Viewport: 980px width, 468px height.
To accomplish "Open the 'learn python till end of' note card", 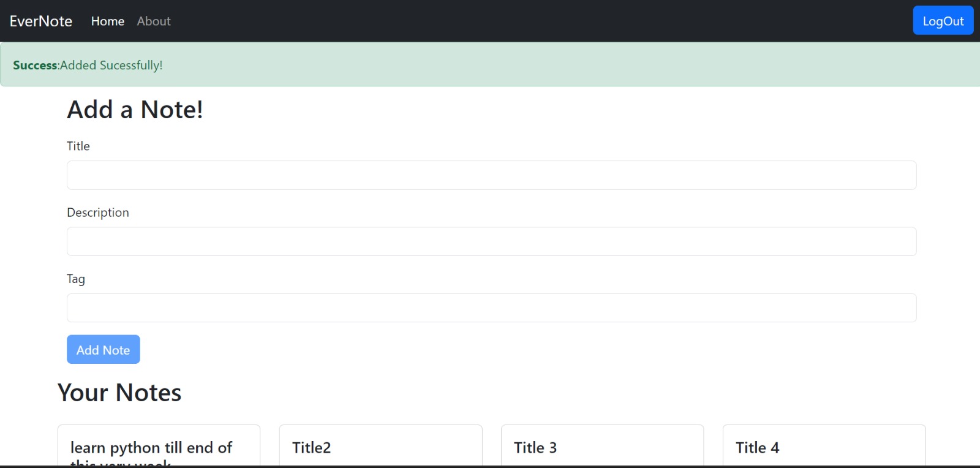I will click(x=159, y=445).
